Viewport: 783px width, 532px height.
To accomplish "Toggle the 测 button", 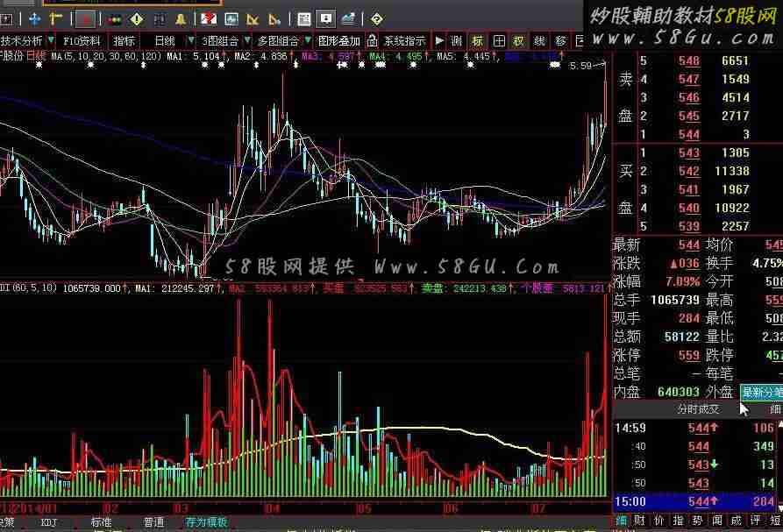I will click(x=457, y=41).
